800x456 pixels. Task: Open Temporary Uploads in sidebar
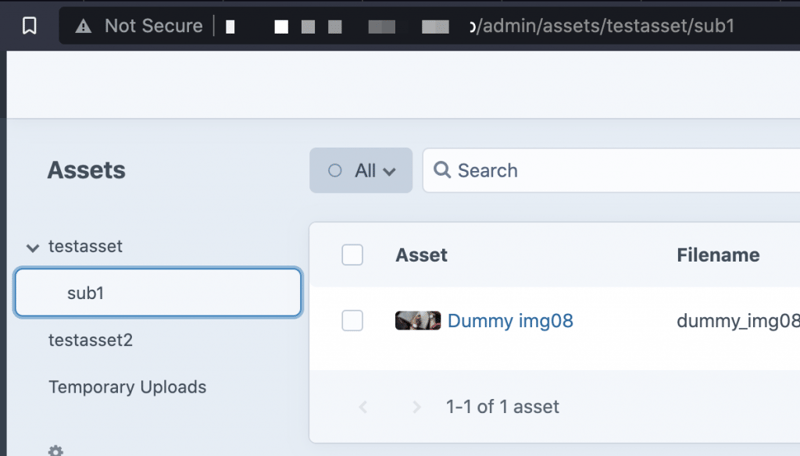(x=127, y=387)
